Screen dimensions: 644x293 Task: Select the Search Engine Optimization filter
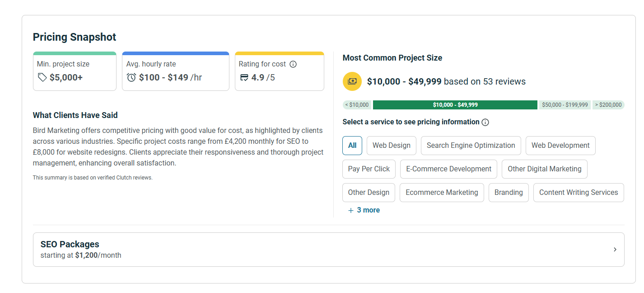(471, 146)
